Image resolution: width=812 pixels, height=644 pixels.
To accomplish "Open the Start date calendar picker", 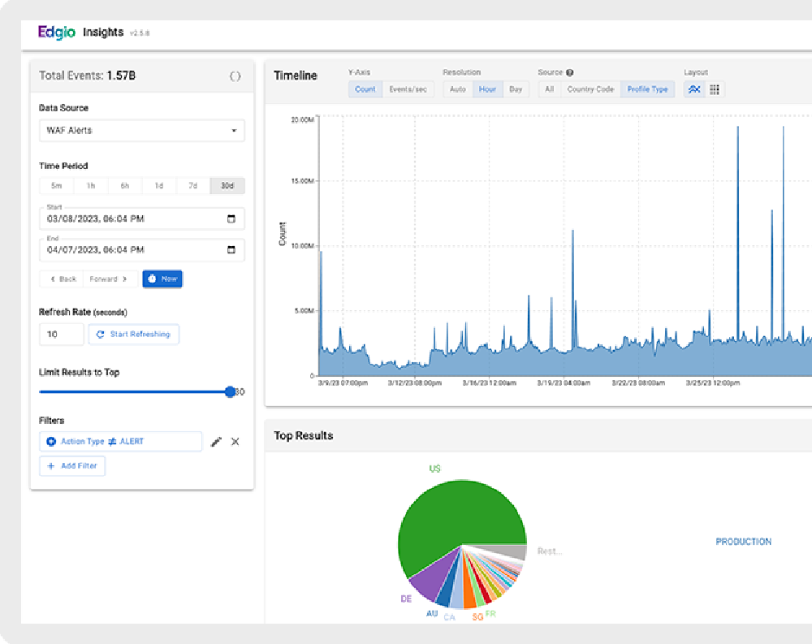I will (x=231, y=218).
